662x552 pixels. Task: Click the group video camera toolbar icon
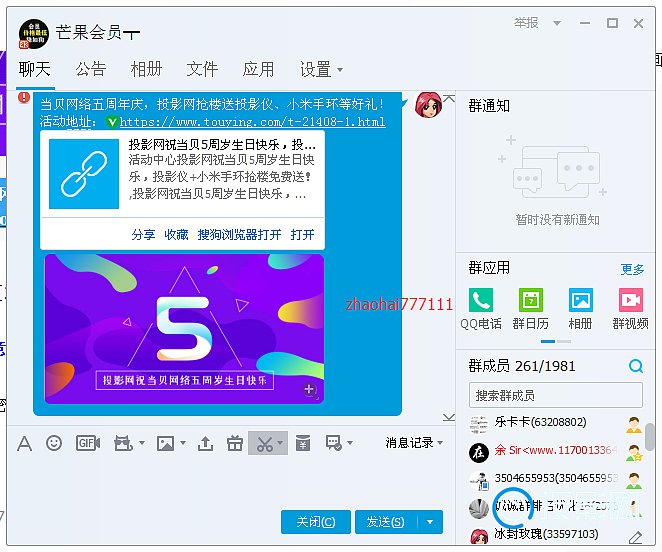pos(123,443)
